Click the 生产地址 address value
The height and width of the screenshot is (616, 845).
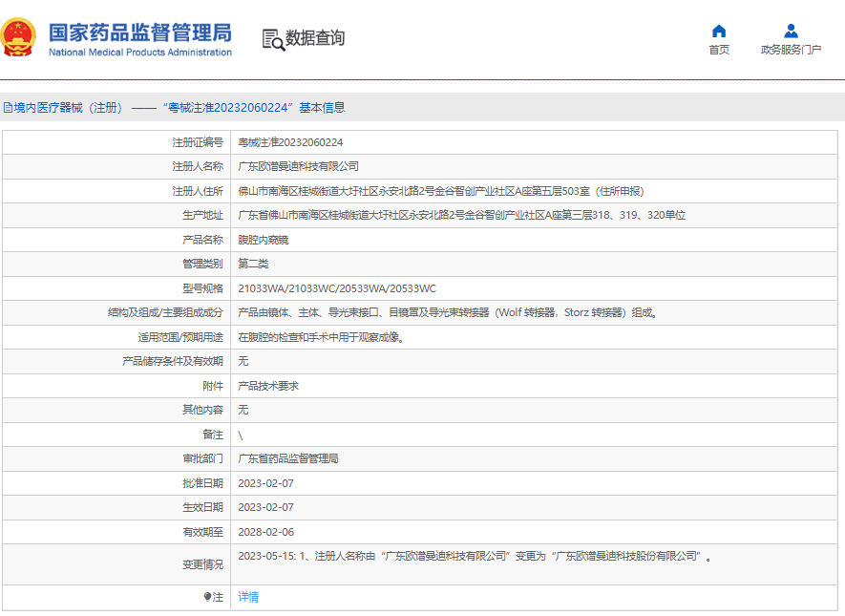click(x=462, y=215)
